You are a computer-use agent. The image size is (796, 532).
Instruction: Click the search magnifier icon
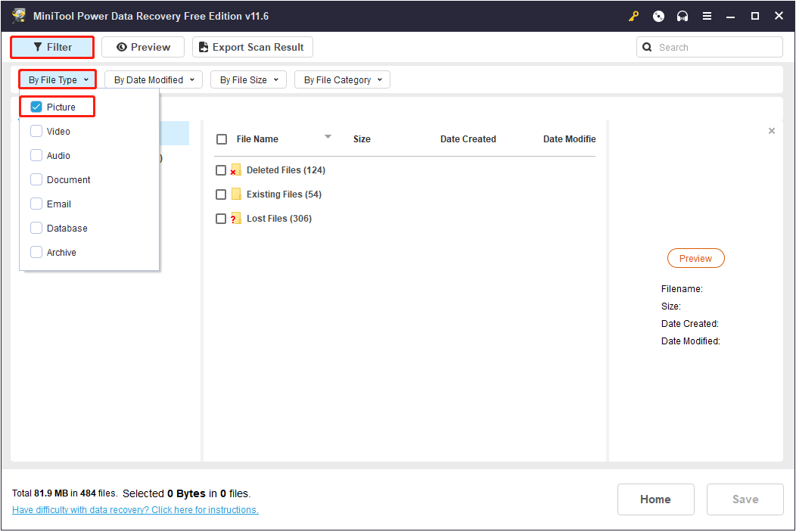coord(647,47)
